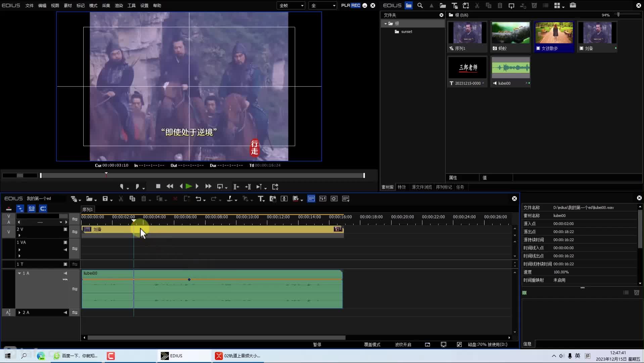Open the audio mixer icon
This screenshot has height=363, width=644.
point(323,199)
